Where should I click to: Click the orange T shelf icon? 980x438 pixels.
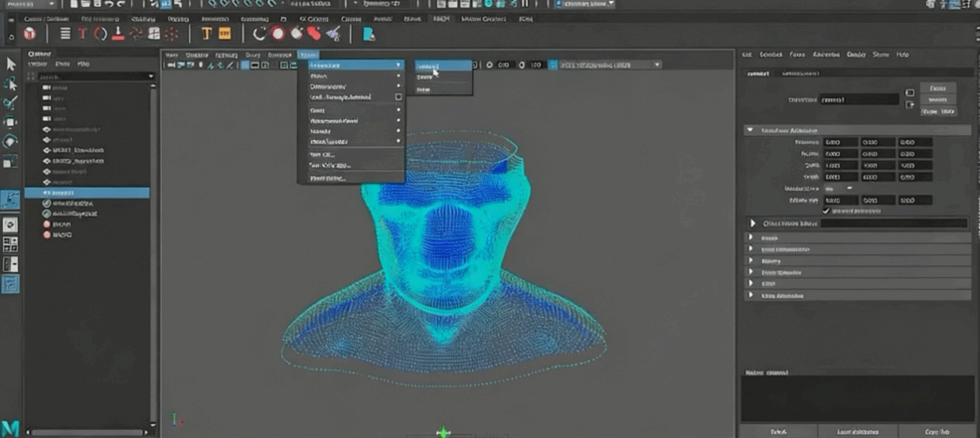(207, 34)
